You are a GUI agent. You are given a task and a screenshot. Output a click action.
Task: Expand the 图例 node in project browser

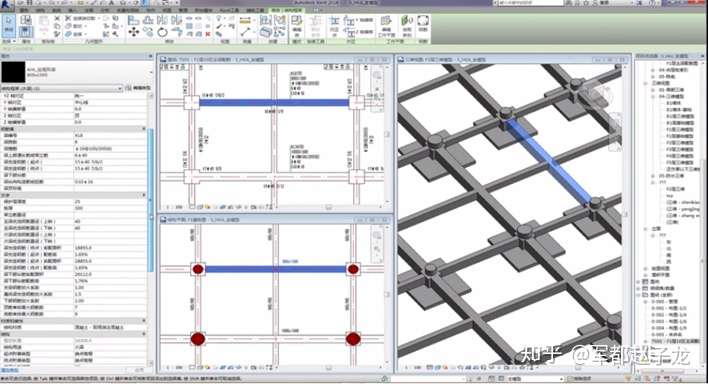639,281
